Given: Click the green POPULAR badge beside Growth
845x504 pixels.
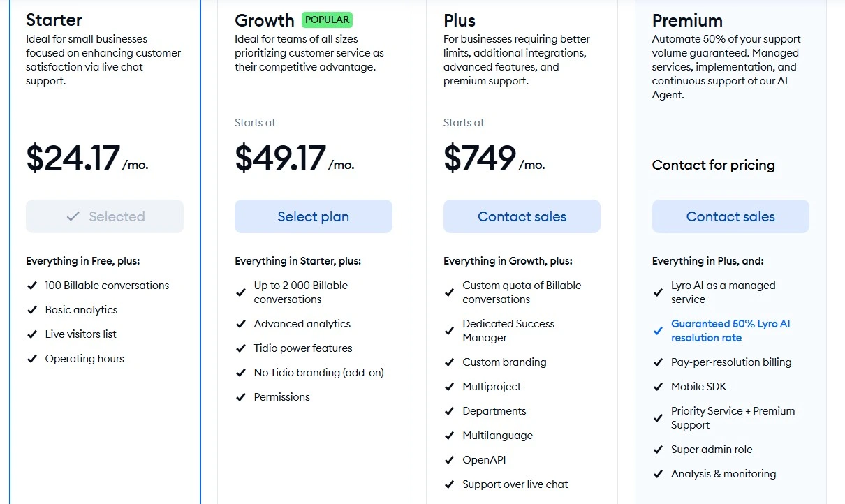Looking at the screenshot, I should pyautogui.click(x=328, y=20).
